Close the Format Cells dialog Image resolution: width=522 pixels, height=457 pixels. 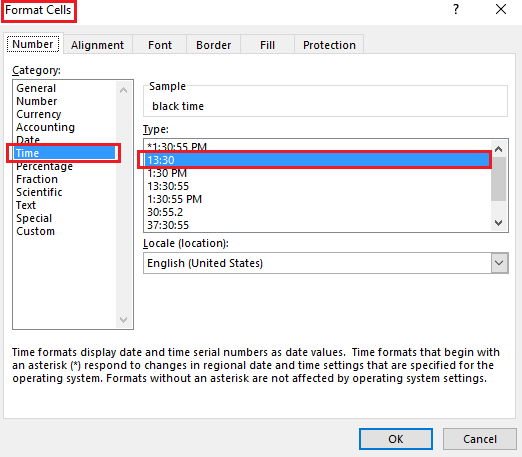pyautogui.click(x=501, y=9)
